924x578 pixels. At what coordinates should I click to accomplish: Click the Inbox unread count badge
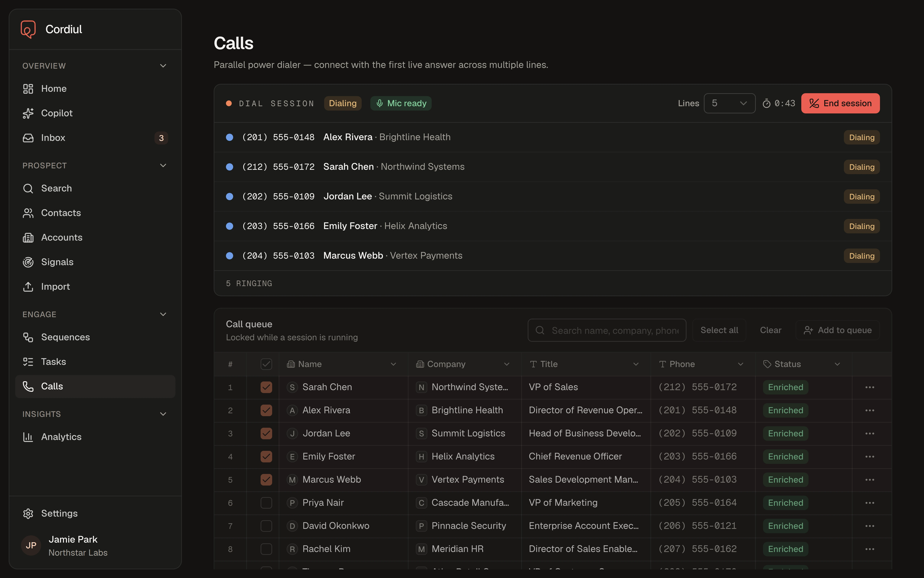click(161, 138)
